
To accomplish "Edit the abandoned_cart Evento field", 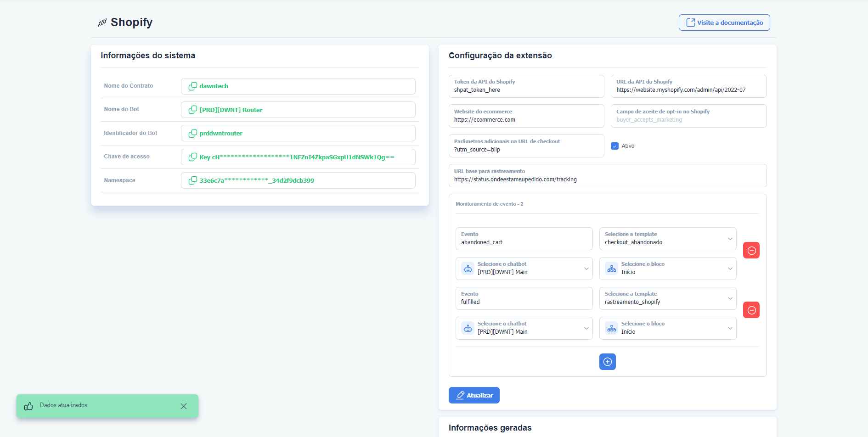I will coord(524,239).
